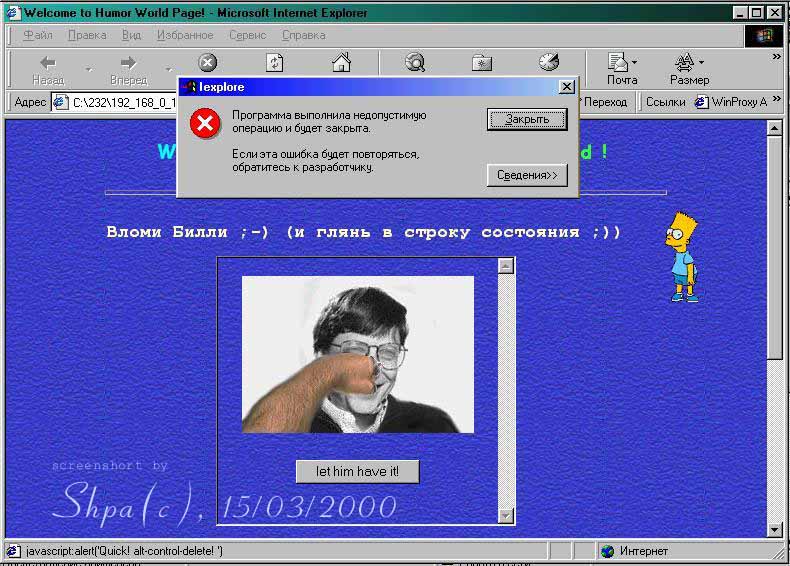
Task: Open the Файл menu
Action: coord(38,35)
